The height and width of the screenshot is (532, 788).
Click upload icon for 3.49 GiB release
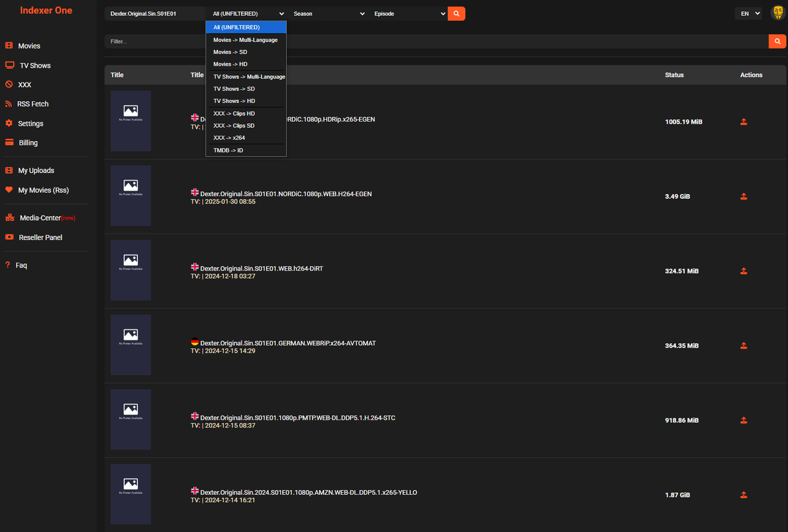pos(744,196)
